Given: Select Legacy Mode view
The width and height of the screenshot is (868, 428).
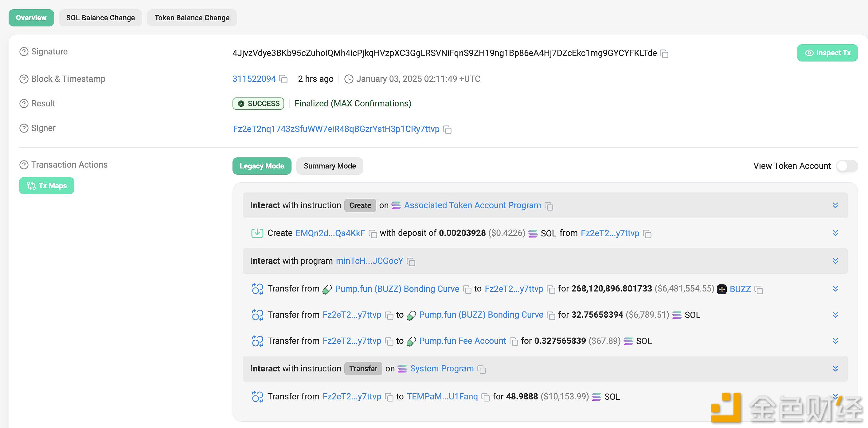Looking at the screenshot, I should click(x=262, y=166).
